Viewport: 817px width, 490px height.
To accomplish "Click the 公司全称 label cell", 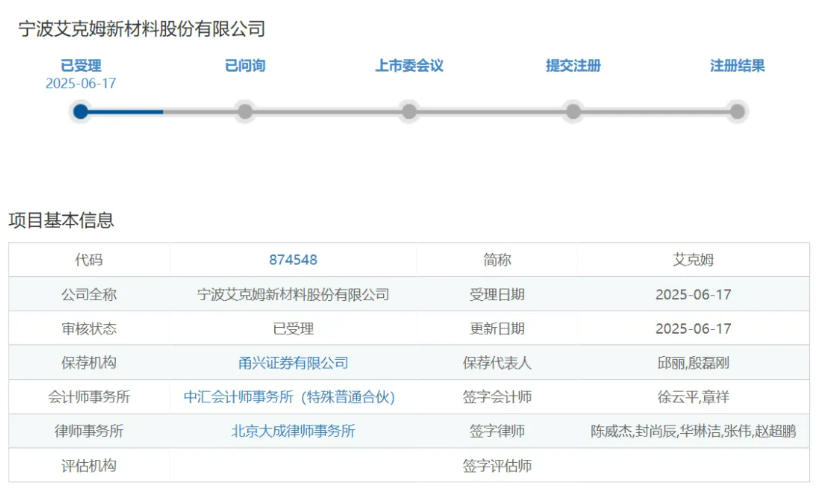I will tap(89, 295).
